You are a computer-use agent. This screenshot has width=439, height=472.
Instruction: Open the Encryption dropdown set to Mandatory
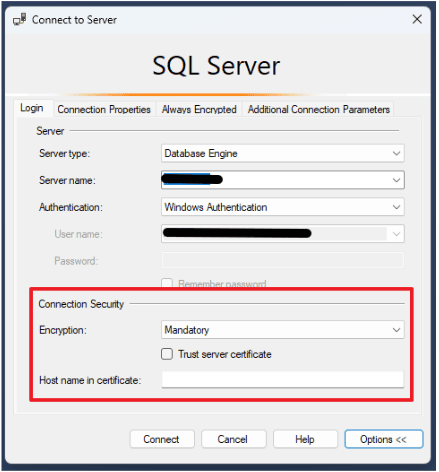[283, 330]
